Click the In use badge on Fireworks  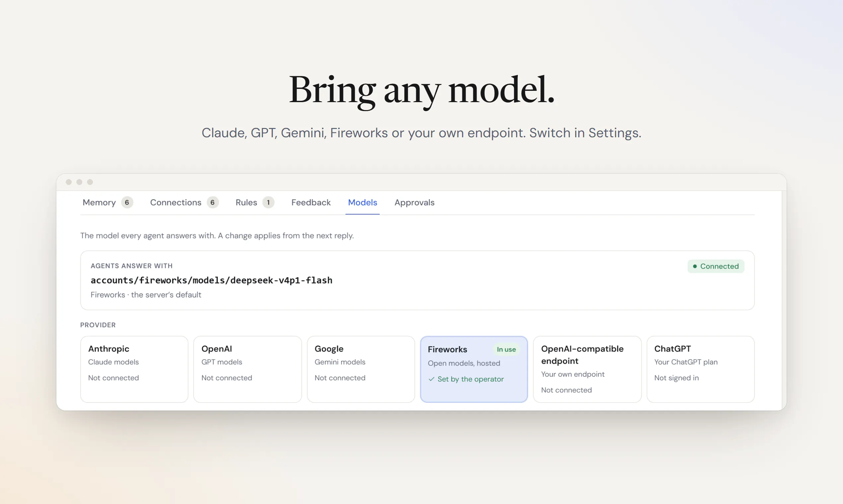tap(506, 349)
